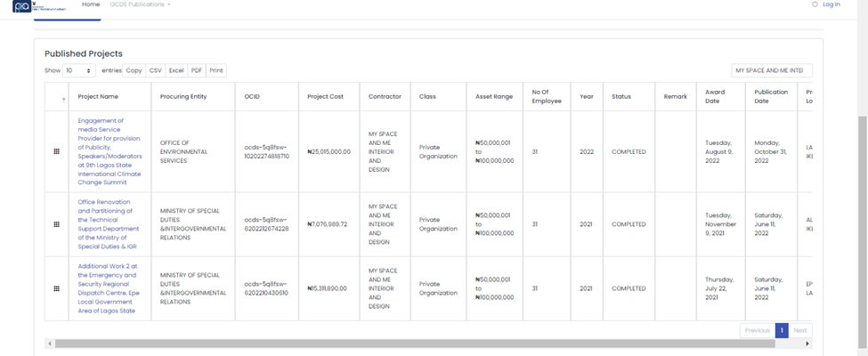Sort by No Of Employee header
Viewport: 868px width, 356px height.
pyautogui.click(x=547, y=96)
